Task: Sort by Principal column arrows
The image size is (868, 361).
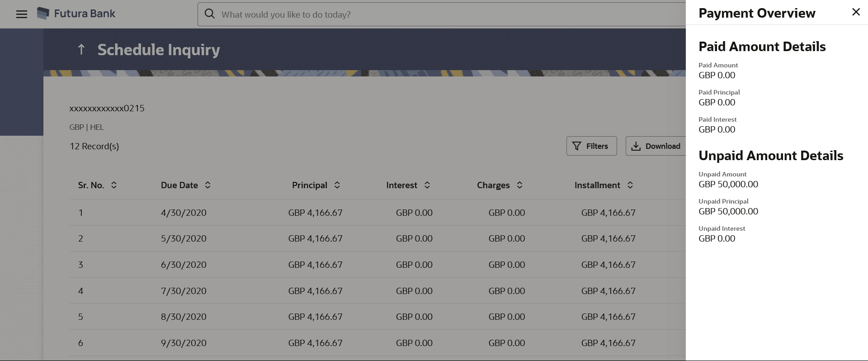Action: pyautogui.click(x=337, y=185)
